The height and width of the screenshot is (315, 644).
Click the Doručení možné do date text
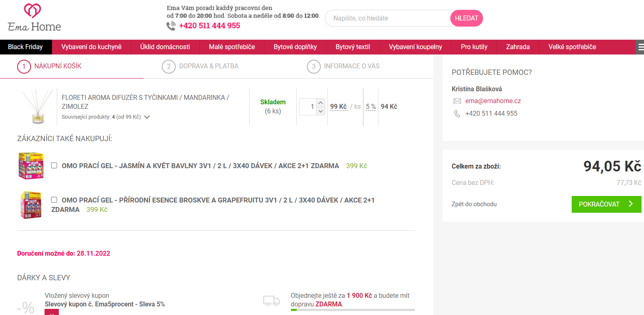(x=64, y=254)
